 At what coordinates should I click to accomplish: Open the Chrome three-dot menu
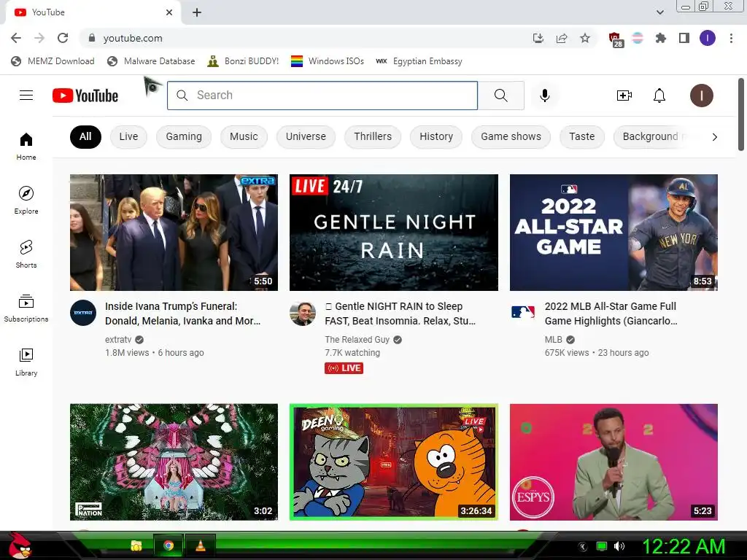[731, 38]
